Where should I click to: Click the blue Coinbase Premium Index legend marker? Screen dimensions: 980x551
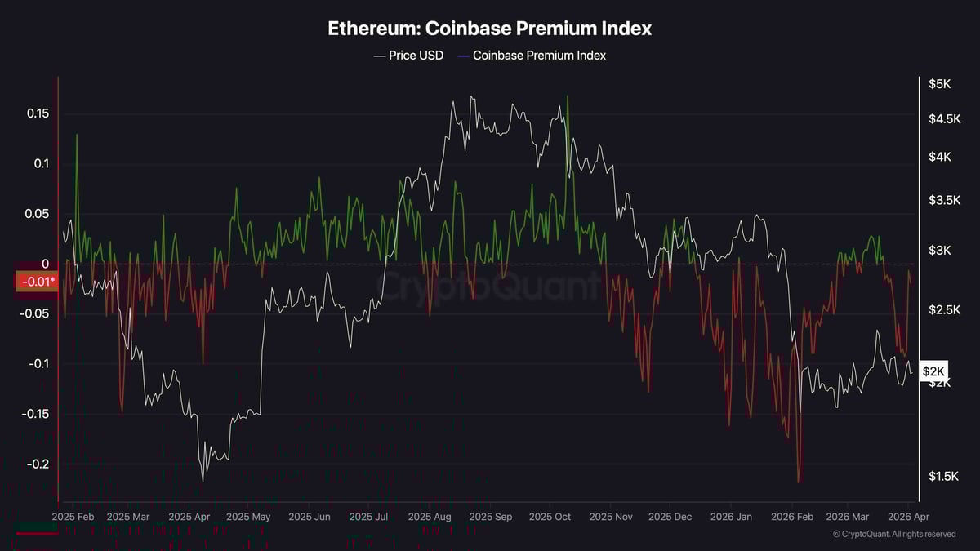(x=463, y=56)
